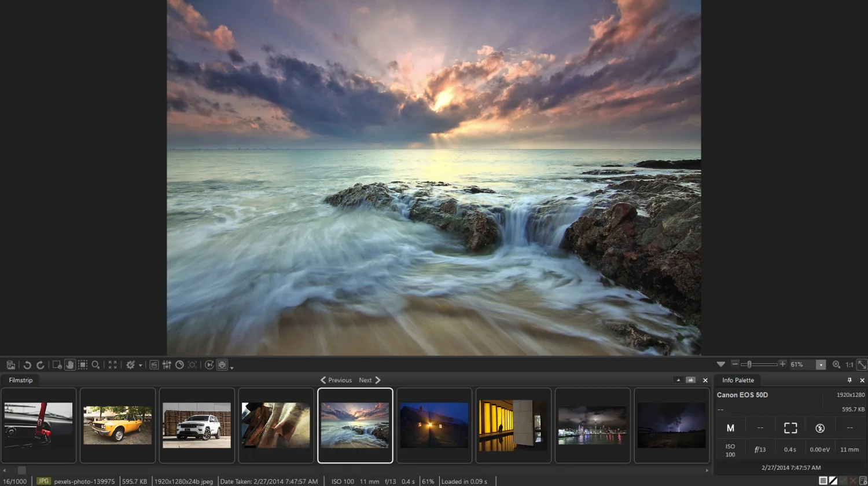Screen dimensions: 868x486
Task: Open the tools dropdown arrow beside gear
Action: click(140, 366)
